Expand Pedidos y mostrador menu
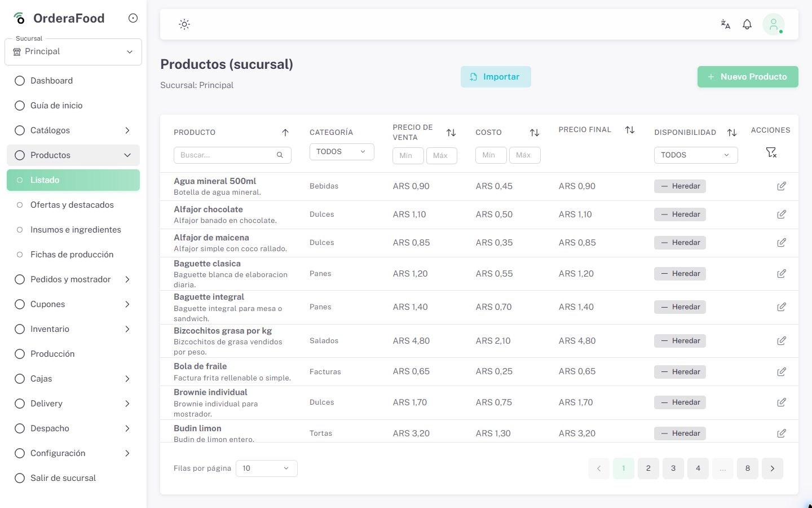 click(73, 279)
